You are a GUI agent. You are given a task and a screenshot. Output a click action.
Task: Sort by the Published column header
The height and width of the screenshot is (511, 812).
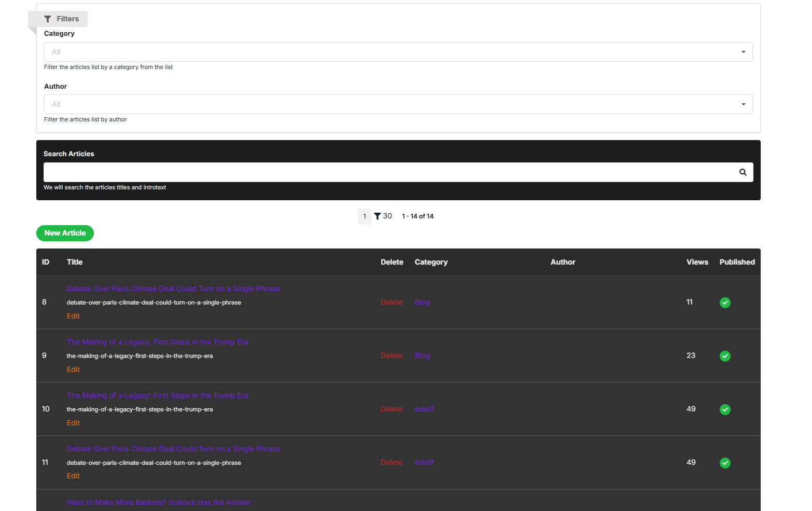coord(737,262)
